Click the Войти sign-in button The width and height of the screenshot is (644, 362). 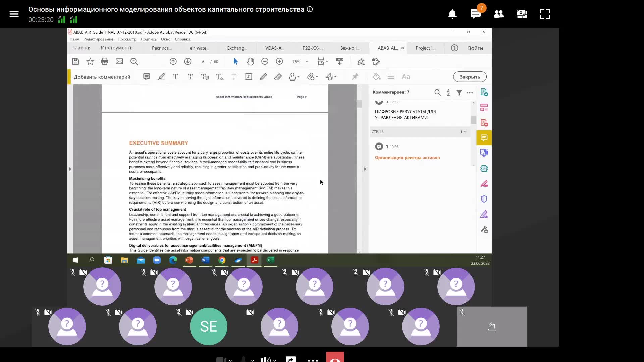(475, 48)
